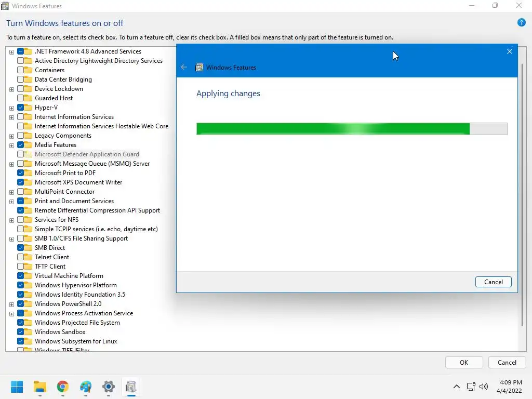Click Windows PowerShell 2.0 folder icon
Viewport: 532px width, 399px height.
click(29, 304)
